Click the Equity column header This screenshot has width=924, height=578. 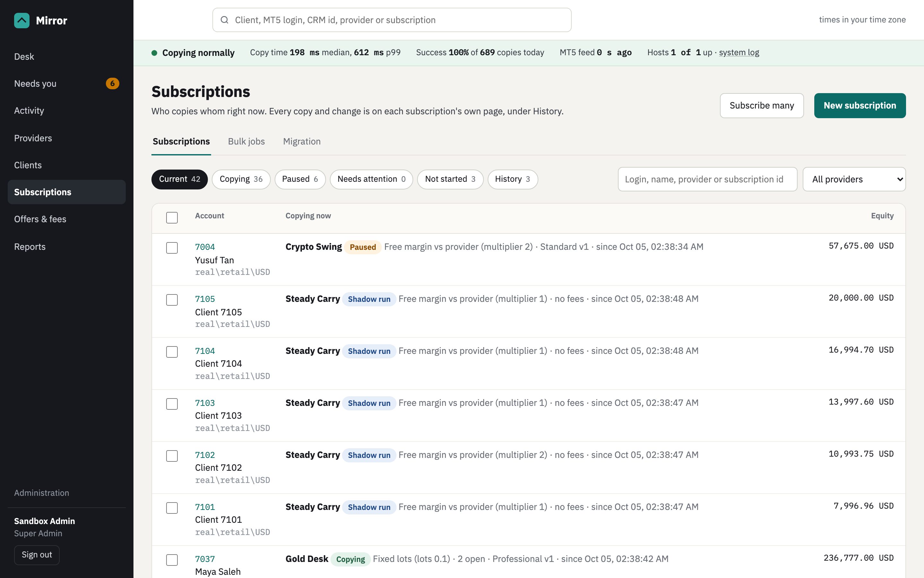point(882,215)
